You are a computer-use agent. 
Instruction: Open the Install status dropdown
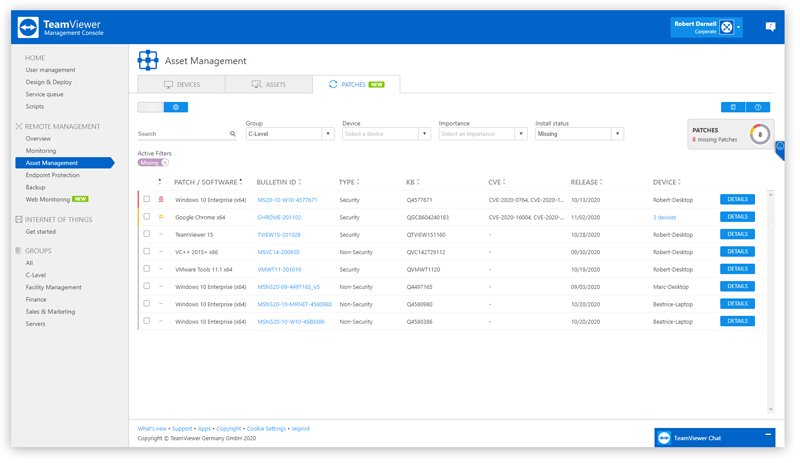[579, 134]
